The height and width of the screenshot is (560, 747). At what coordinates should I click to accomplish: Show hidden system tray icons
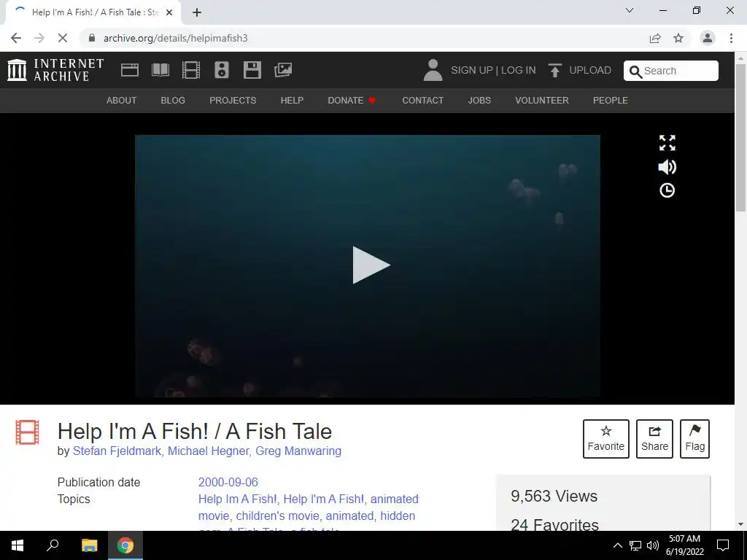pos(617,545)
